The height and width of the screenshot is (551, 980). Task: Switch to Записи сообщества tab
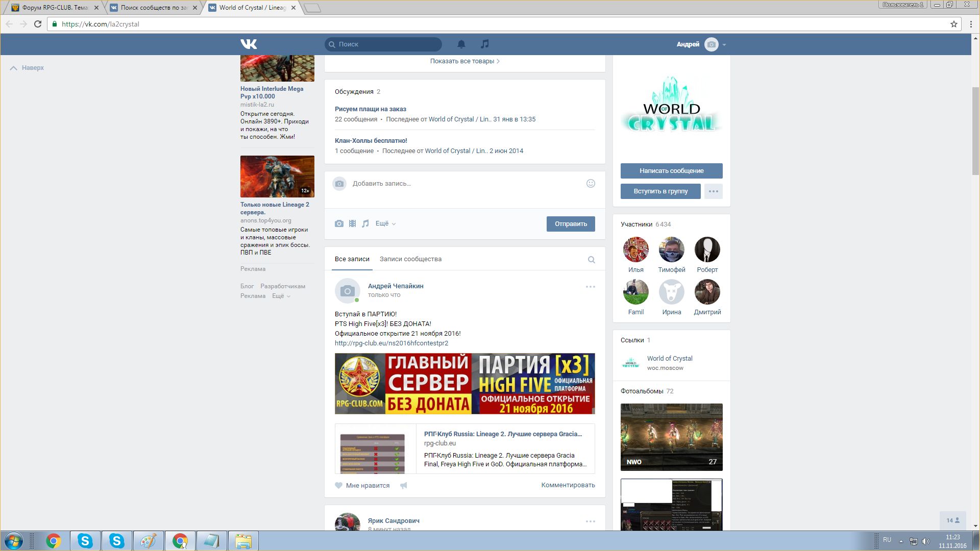click(x=410, y=259)
